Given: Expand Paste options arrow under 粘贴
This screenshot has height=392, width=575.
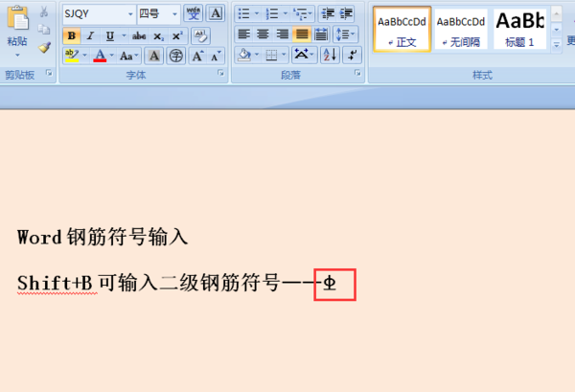Looking at the screenshot, I should coord(17,55).
